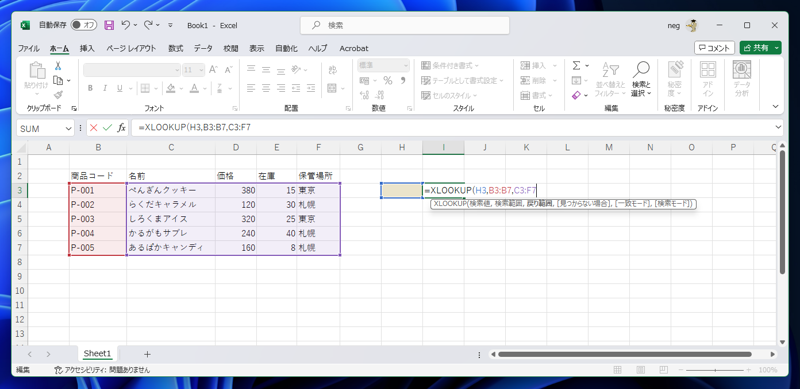Viewport: 800px width, 389px height.
Task: Click the Paste clipboard icon
Action: pyautogui.click(x=37, y=70)
